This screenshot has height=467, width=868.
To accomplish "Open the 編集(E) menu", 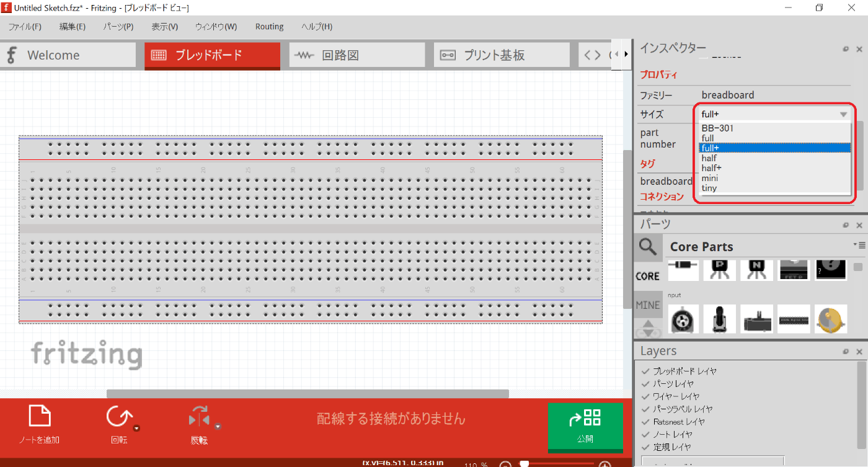I will (x=73, y=27).
